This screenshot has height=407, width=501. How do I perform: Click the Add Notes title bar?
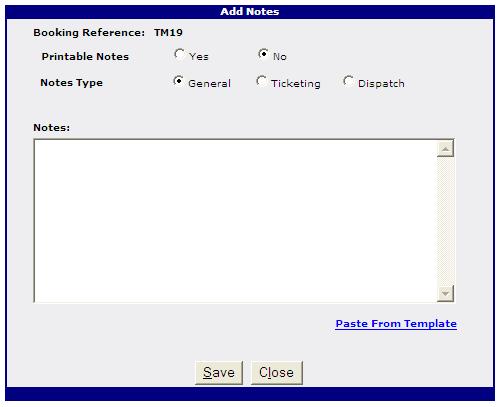click(x=250, y=12)
